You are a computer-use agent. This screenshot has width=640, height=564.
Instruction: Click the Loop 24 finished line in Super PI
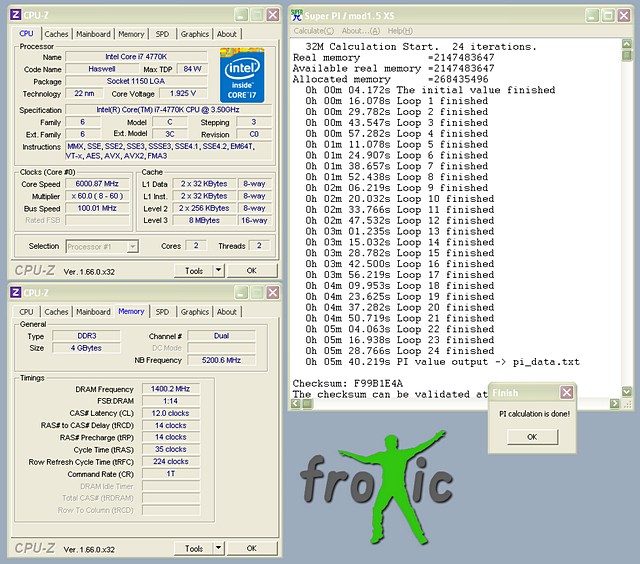400,351
